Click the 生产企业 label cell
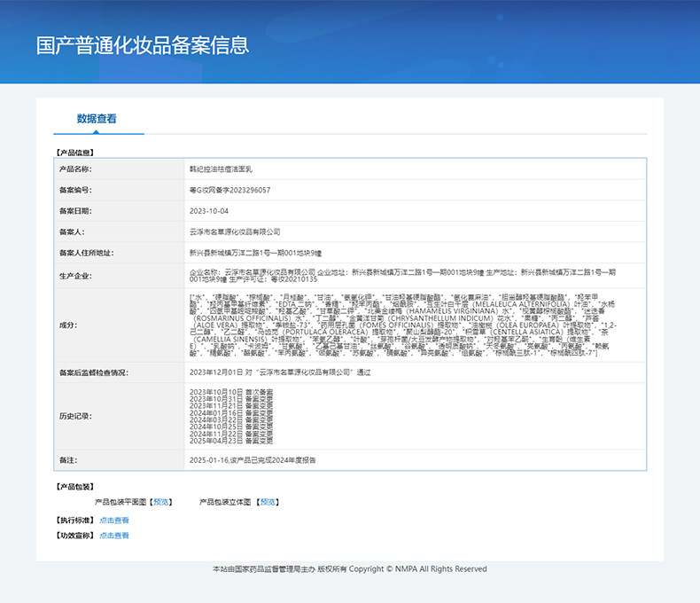This screenshot has width=700, height=603. click(x=120, y=276)
